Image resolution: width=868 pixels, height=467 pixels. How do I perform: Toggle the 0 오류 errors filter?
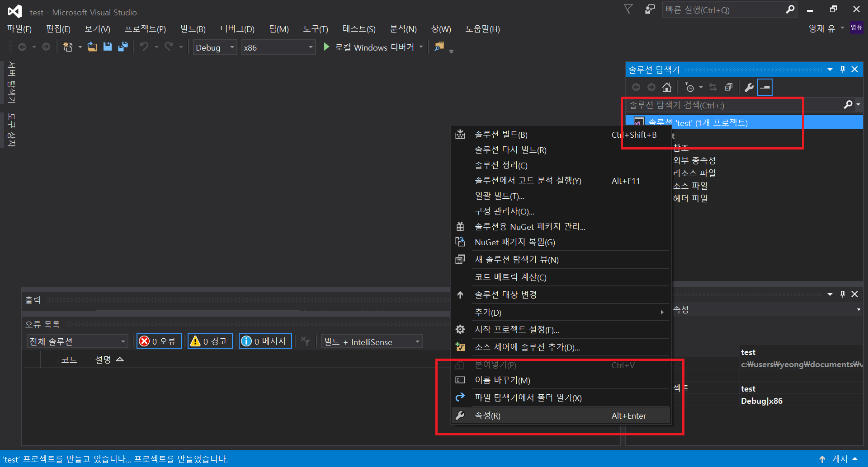coord(159,341)
